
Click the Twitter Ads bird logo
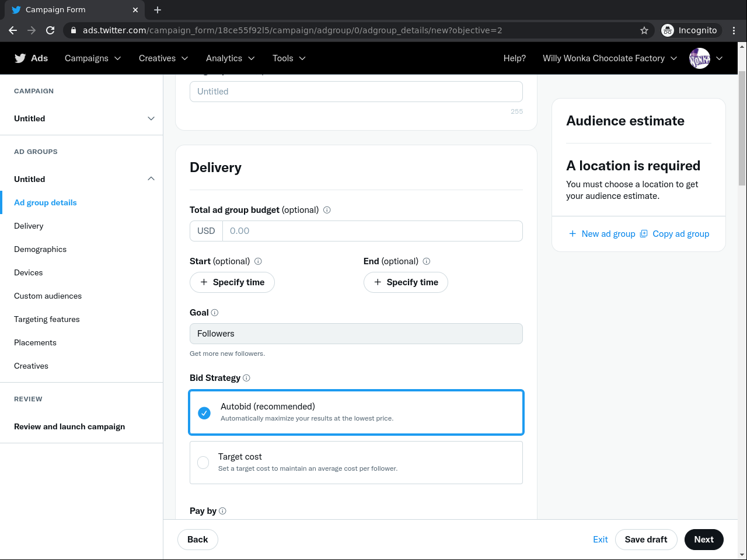[20, 58]
